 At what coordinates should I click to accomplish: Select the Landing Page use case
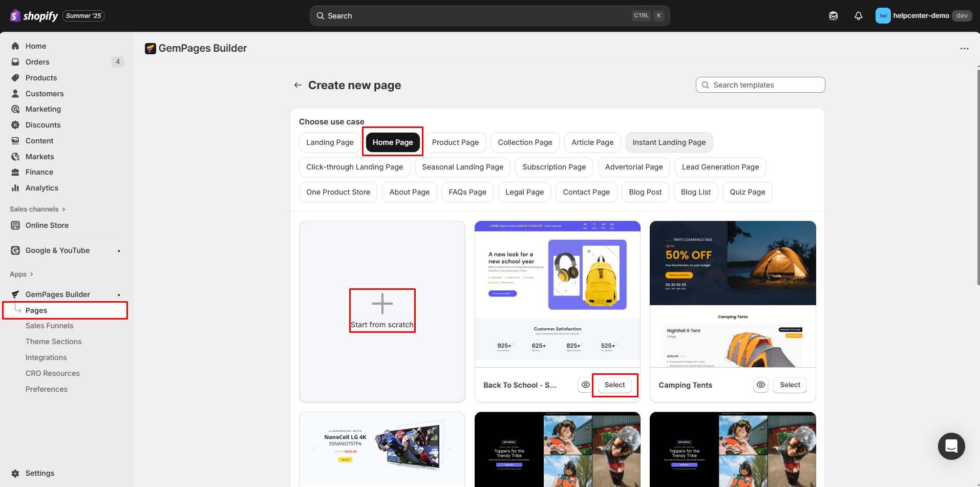click(x=330, y=142)
